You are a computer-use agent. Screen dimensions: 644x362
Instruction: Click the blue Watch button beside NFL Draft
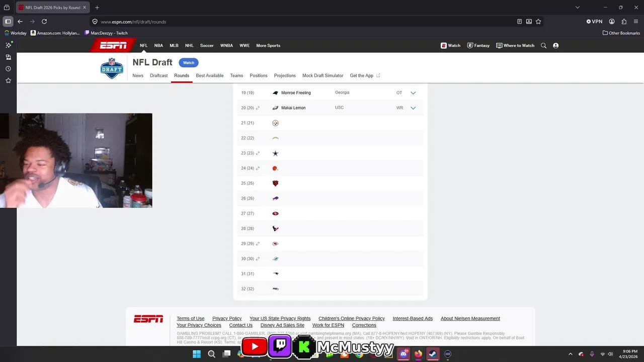189,63
